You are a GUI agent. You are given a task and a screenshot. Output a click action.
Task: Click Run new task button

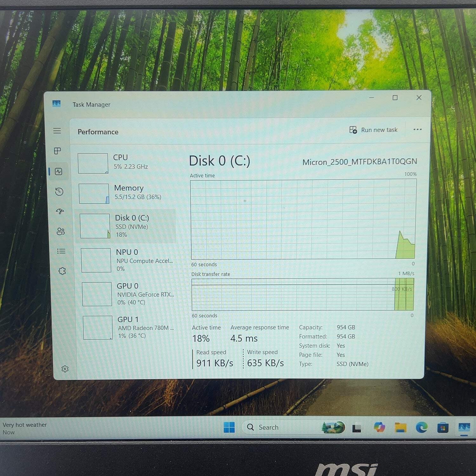point(373,130)
